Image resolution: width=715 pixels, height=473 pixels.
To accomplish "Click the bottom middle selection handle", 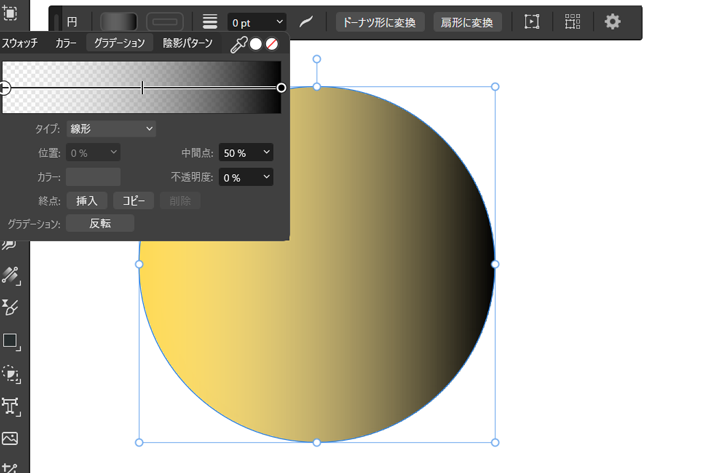I will [x=316, y=442].
